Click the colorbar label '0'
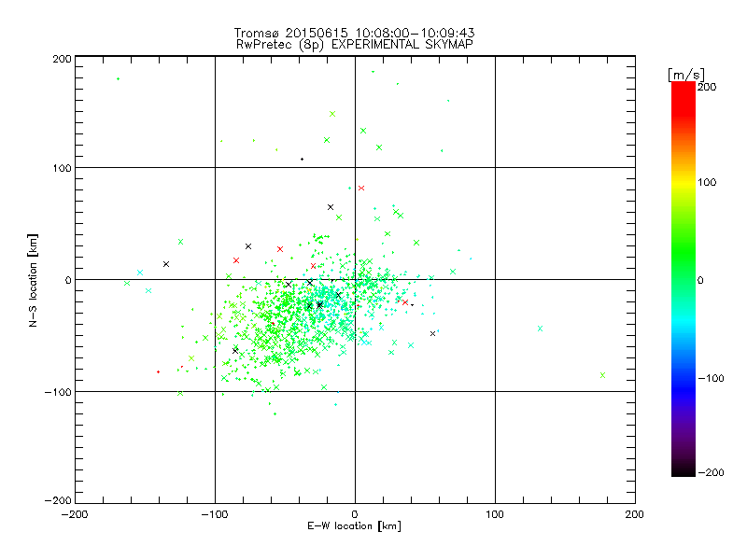This screenshot has height=560, width=747. tap(700, 280)
